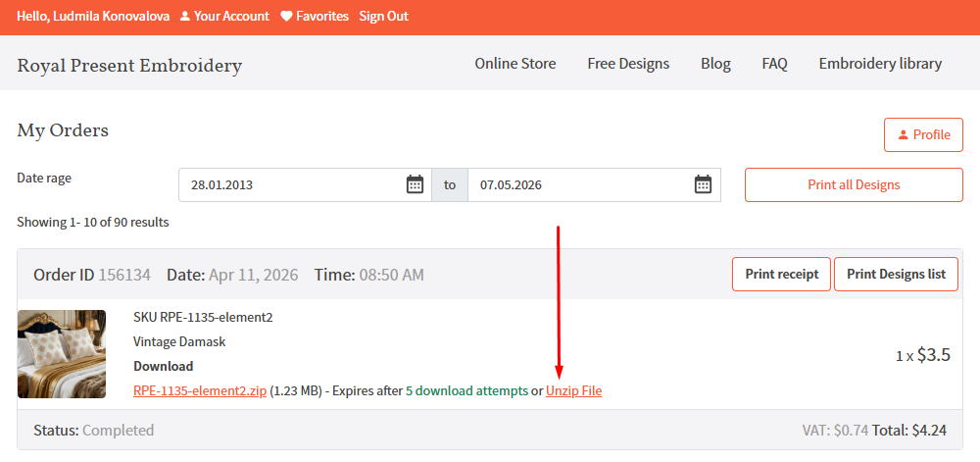Click the 5 download attempts text
The image size is (980, 462).
coord(466,391)
